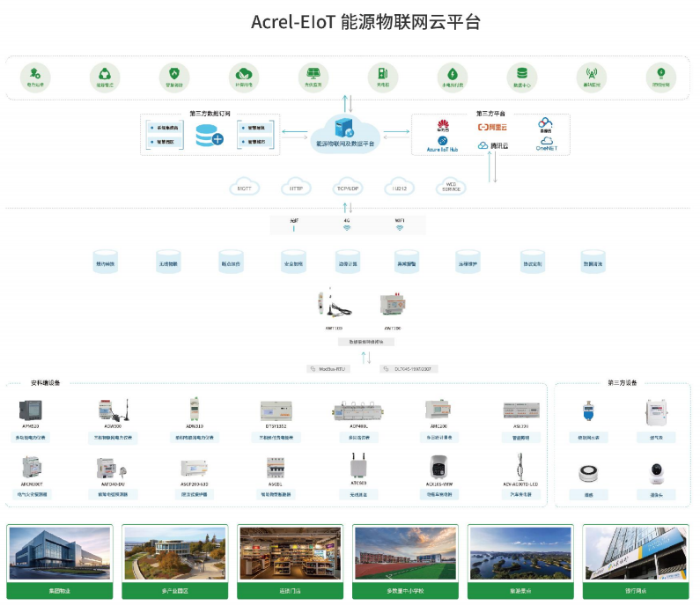Click the HTTP protocol cloud icon
The height and width of the screenshot is (606, 700).
pyautogui.click(x=296, y=187)
